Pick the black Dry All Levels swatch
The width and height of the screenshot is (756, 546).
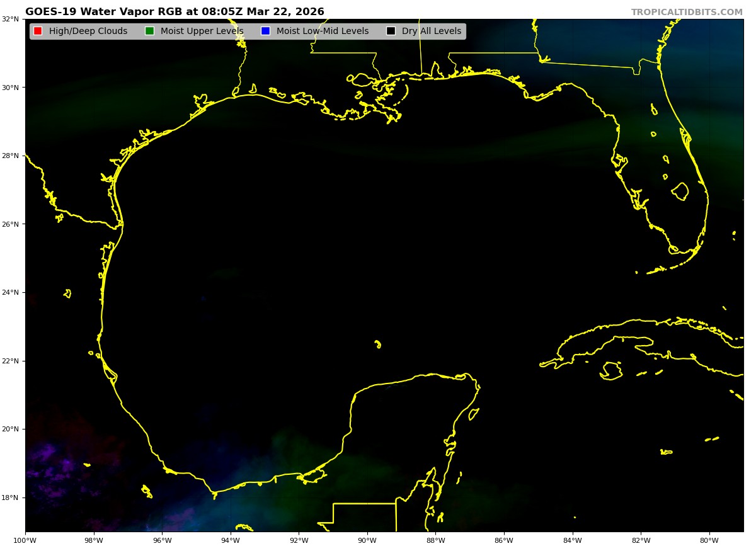click(391, 31)
